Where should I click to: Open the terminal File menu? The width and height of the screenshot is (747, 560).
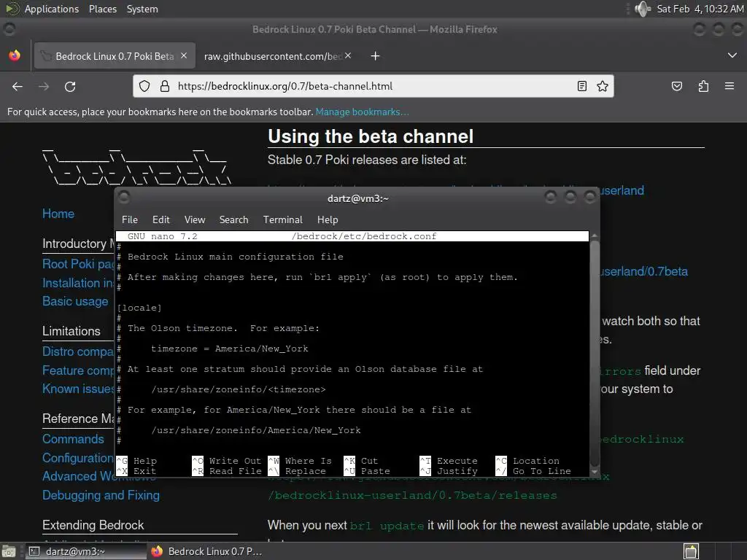[x=130, y=219]
